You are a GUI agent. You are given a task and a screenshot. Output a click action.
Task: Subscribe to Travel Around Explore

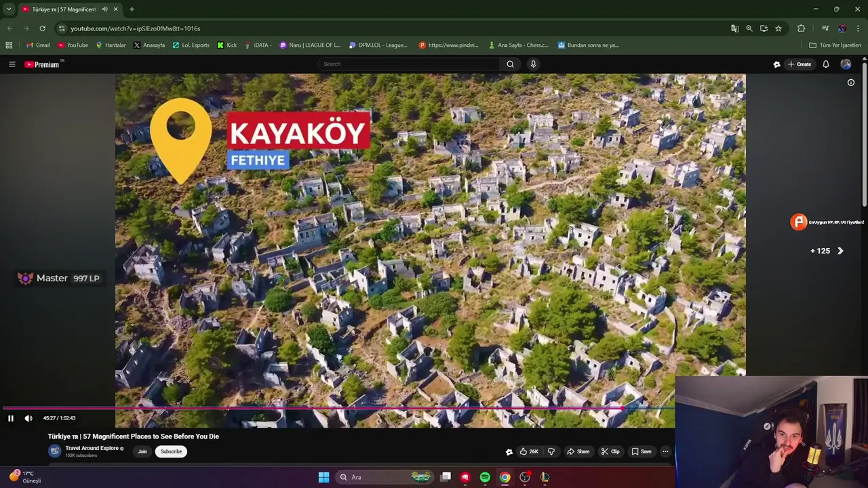[171, 451]
